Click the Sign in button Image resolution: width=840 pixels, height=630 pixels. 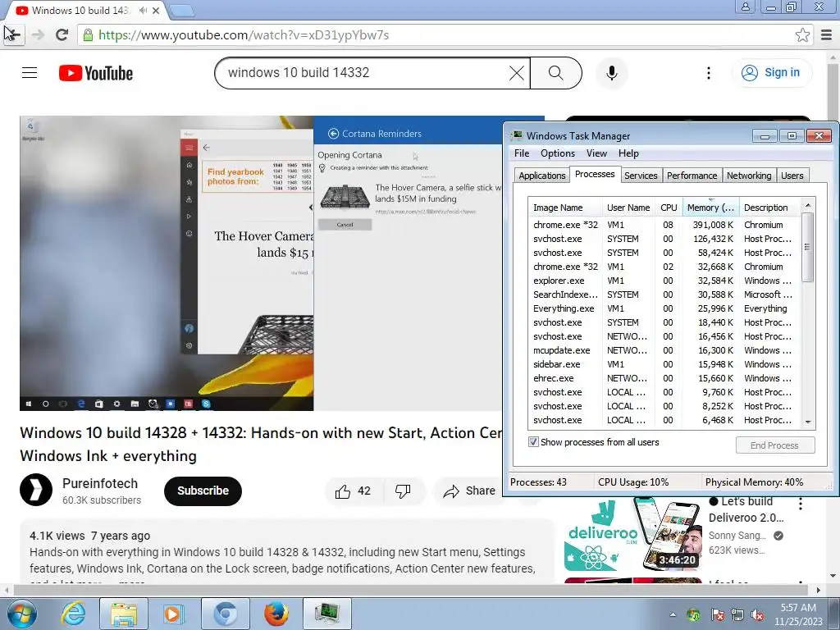(x=772, y=73)
